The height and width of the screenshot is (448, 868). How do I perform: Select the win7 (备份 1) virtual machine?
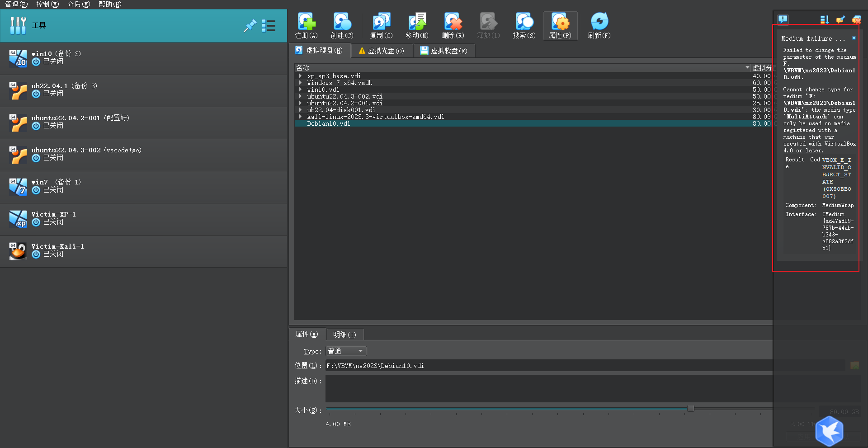pos(143,187)
